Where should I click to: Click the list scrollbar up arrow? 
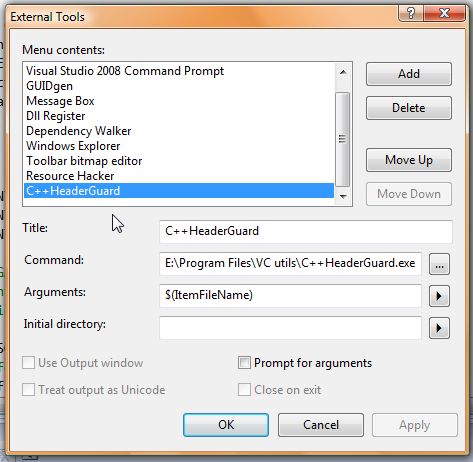click(343, 72)
